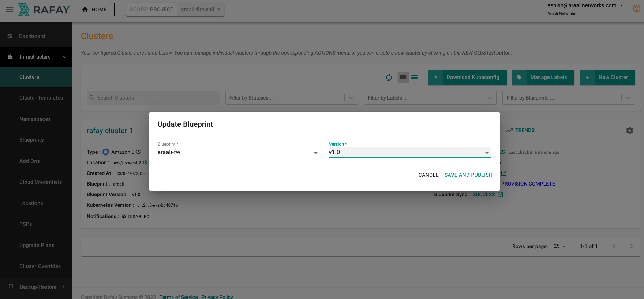Click the Rafay logo
This screenshot has width=644, height=299.
pyautogui.click(x=44, y=10)
